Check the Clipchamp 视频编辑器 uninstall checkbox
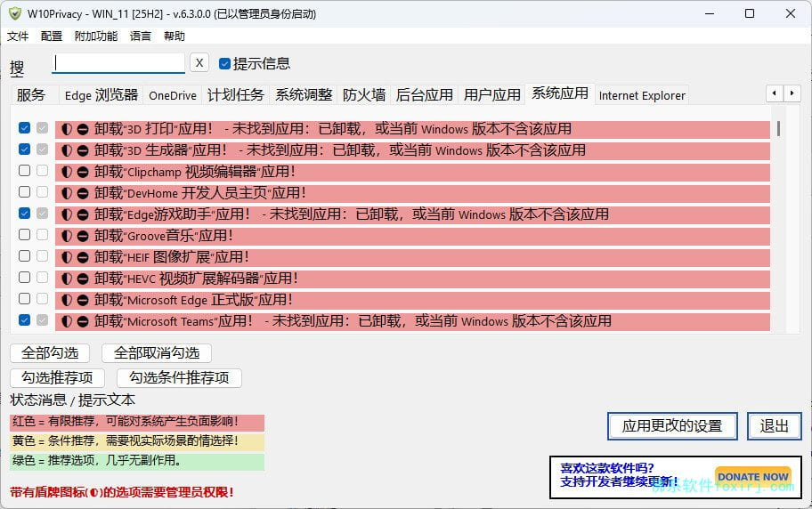Image resolution: width=812 pixels, height=509 pixels. pos(24,170)
